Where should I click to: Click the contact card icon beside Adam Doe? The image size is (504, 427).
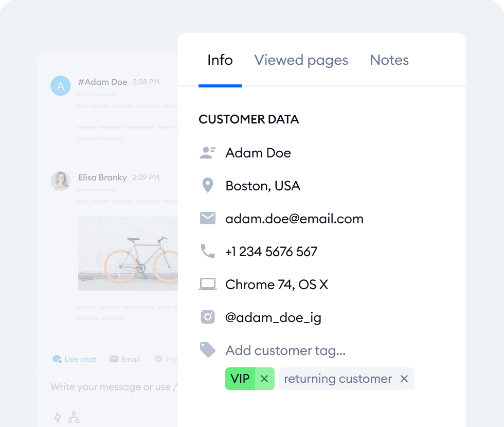pyautogui.click(x=208, y=153)
